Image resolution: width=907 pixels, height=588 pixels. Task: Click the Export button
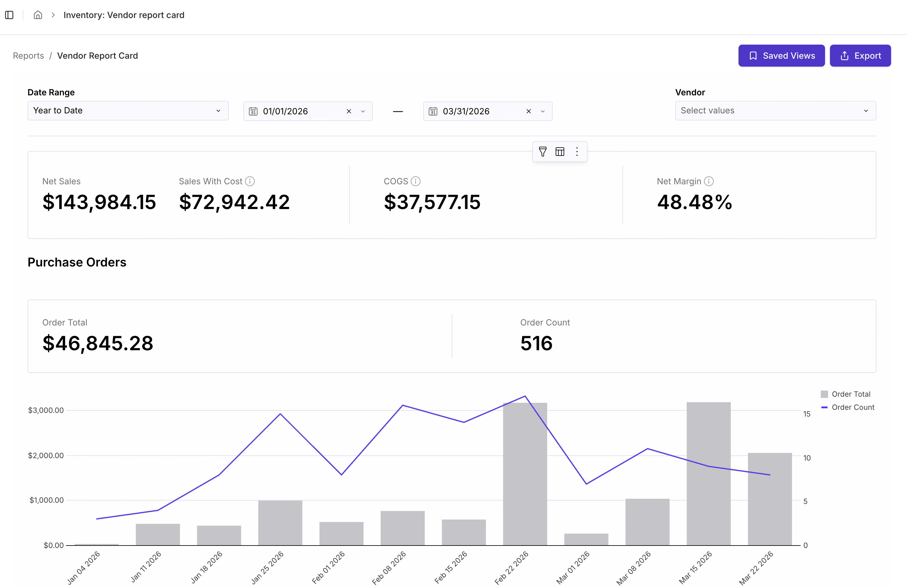pyautogui.click(x=860, y=56)
